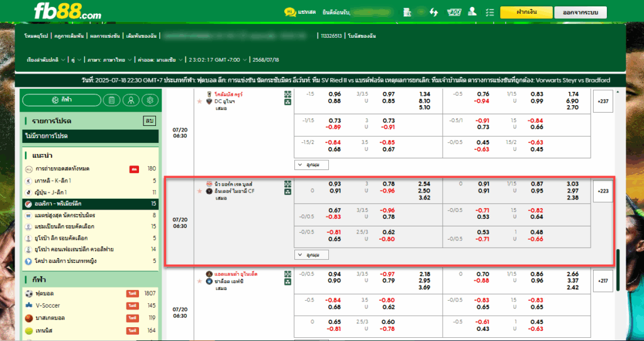This screenshot has width=644, height=341.
Task: Select the กีฬา sports tab button in sidebar
Action: coord(62,100)
